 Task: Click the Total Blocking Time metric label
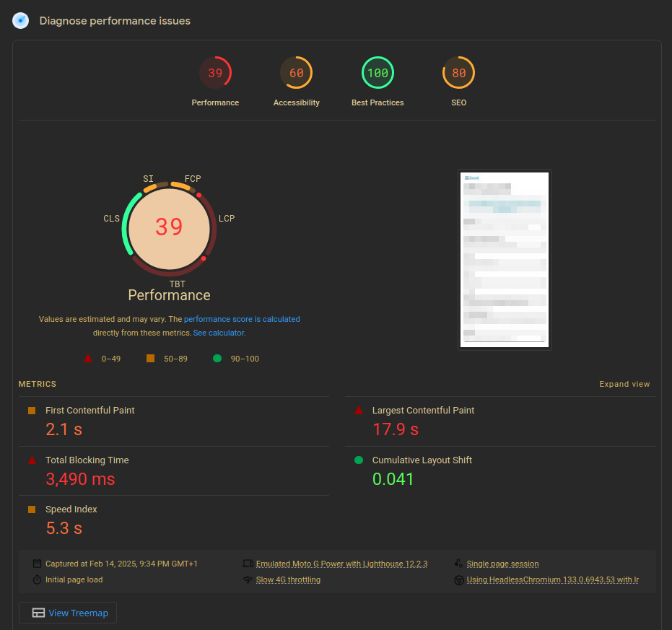click(x=87, y=460)
